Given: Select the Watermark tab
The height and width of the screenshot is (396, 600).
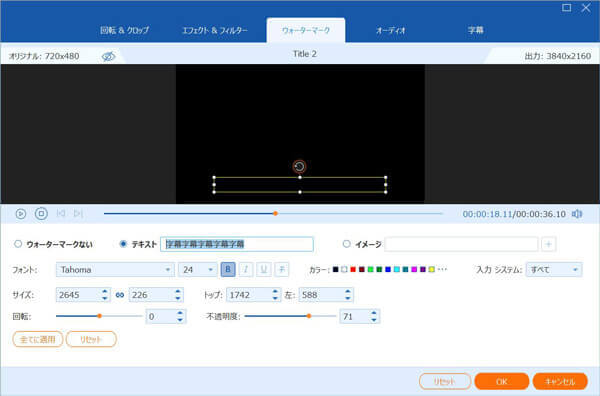Looking at the screenshot, I should point(306,30).
